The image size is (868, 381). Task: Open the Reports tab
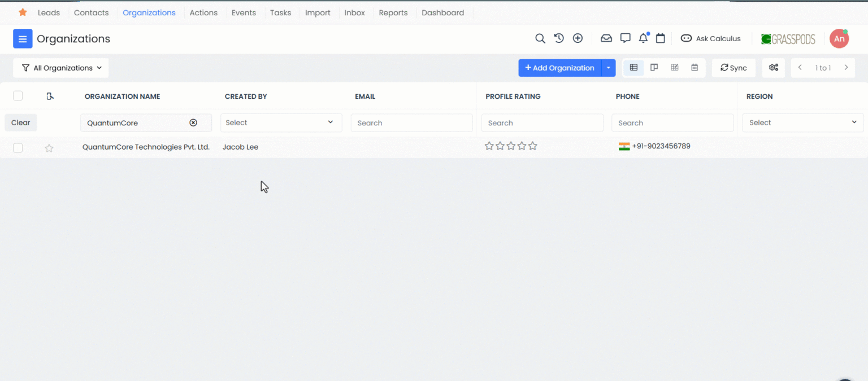[x=393, y=12]
